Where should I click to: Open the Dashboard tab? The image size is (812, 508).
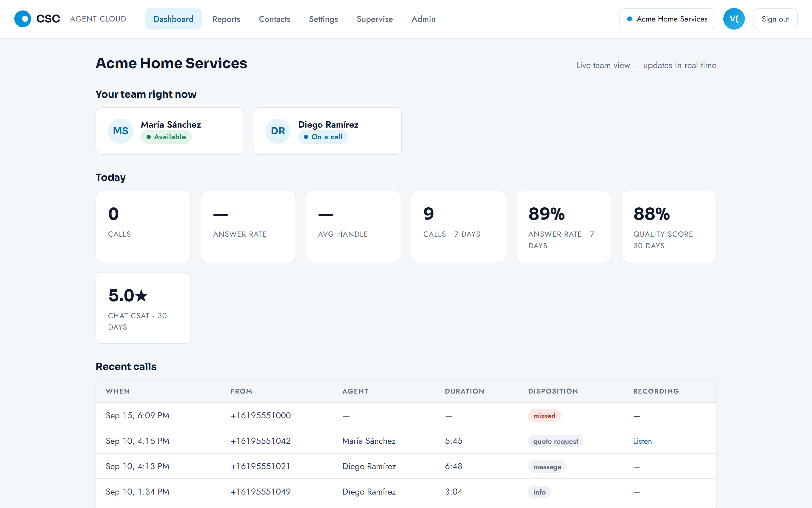click(x=173, y=19)
